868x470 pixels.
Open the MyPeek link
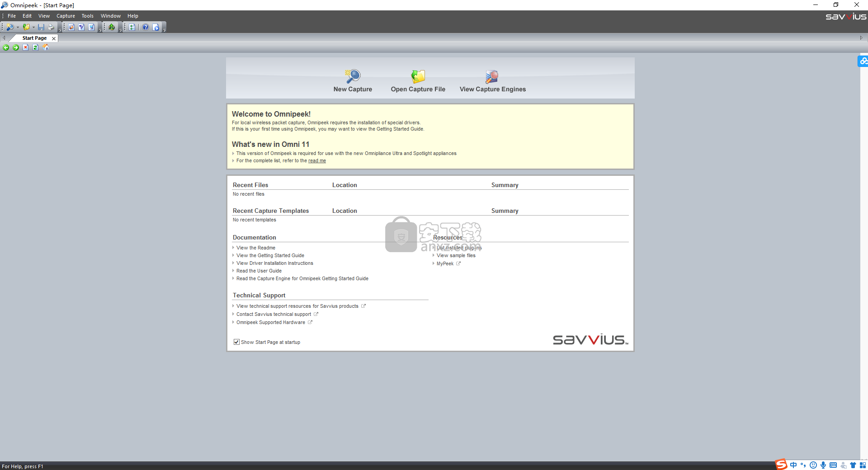point(445,263)
